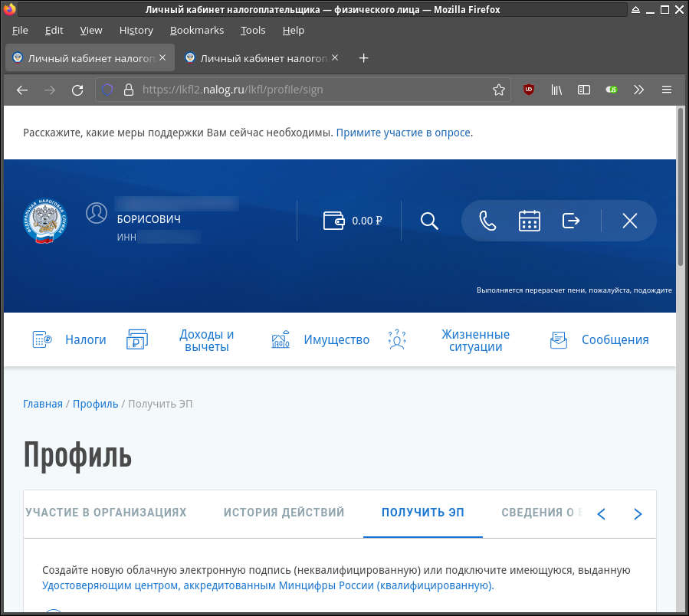Open the Edit menu
The image size is (689, 616).
pyautogui.click(x=54, y=31)
